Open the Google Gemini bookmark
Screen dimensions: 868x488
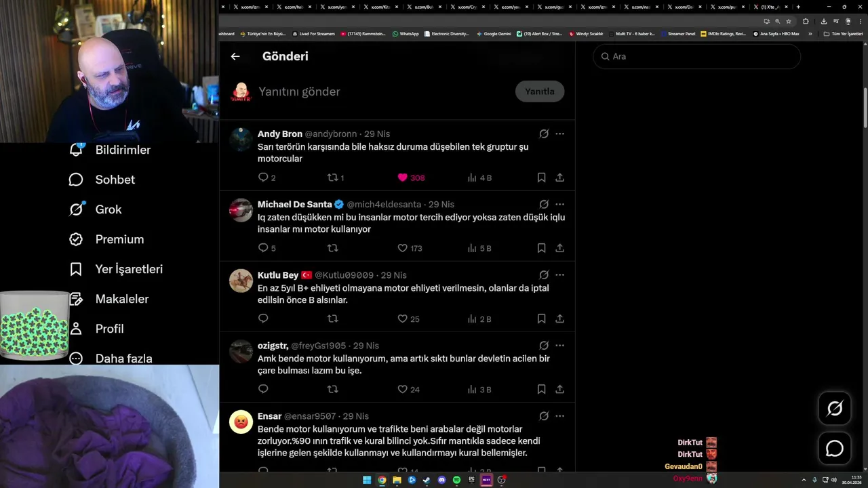tap(494, 33)
